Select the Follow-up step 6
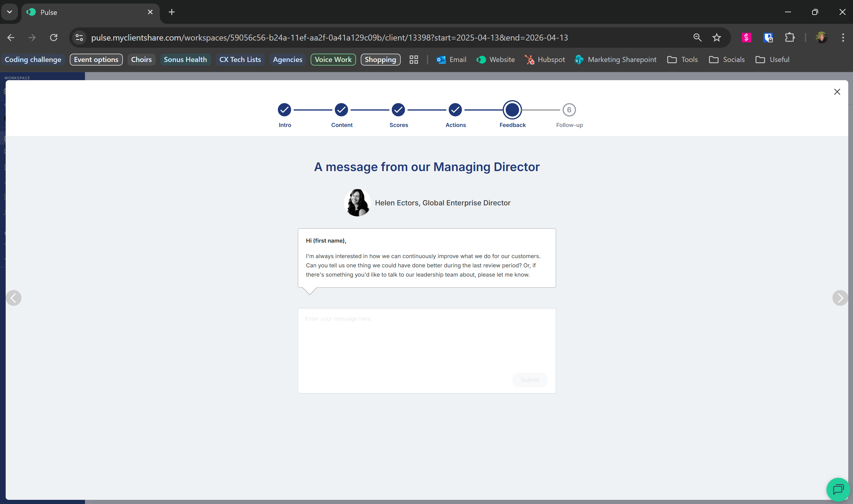The height and width of the screenshot is (504, 853). (x=569, y=110)
